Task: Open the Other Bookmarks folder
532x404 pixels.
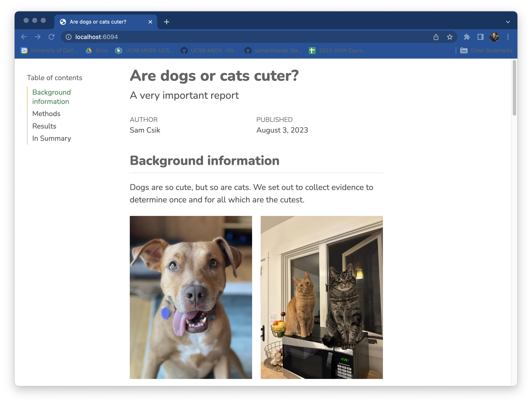Action: point(486,51)
